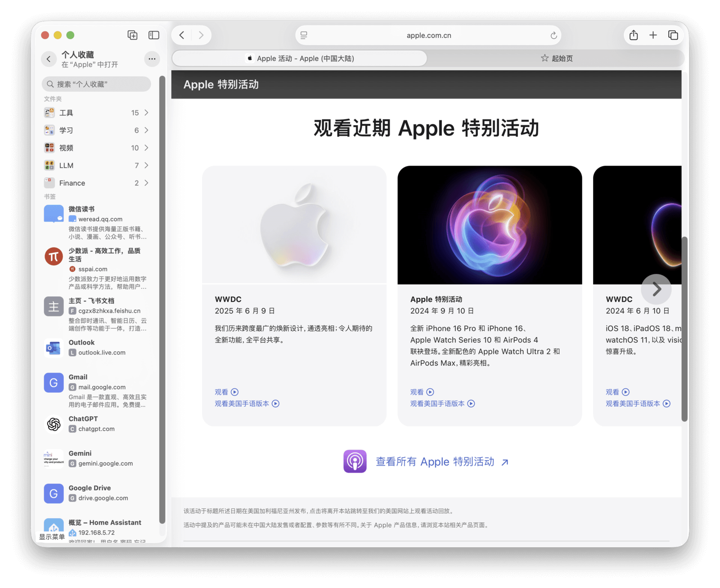Expand the 工具 bookmarks folder
This screenshot has width=720, height=588.
point(96,112)
